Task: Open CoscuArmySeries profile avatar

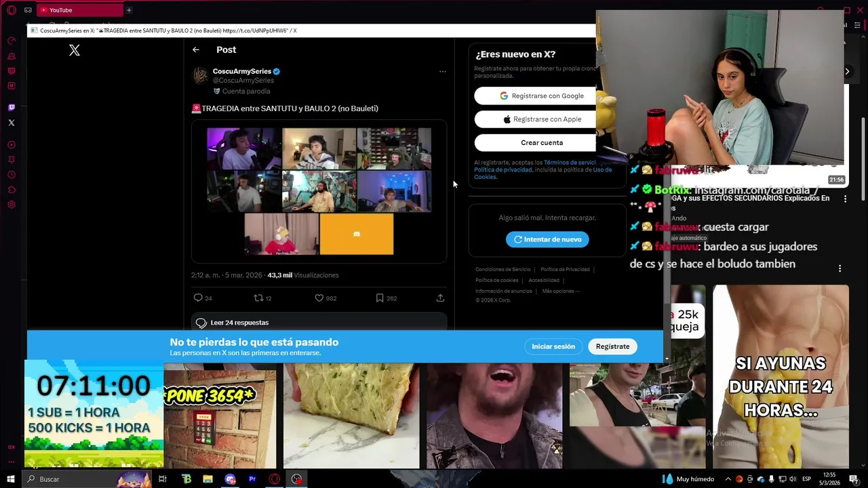Action: [x=200, y=75]
